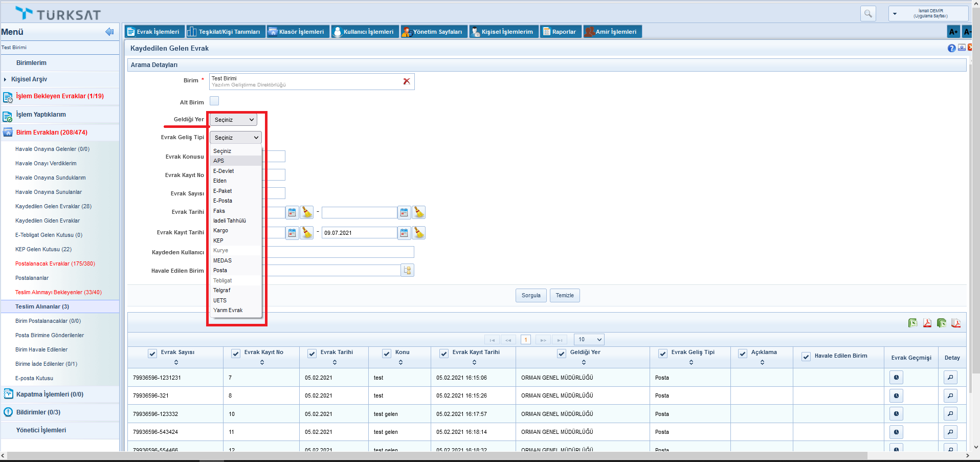Toggle the Alt Birim checkbox
This screenshot has height=462, width=980.
pos(214,101)
